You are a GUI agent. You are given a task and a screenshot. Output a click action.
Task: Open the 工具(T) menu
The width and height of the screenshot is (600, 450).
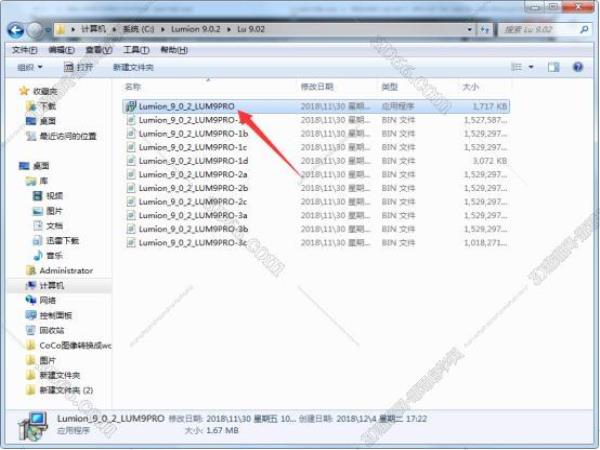tap(136, 50)
